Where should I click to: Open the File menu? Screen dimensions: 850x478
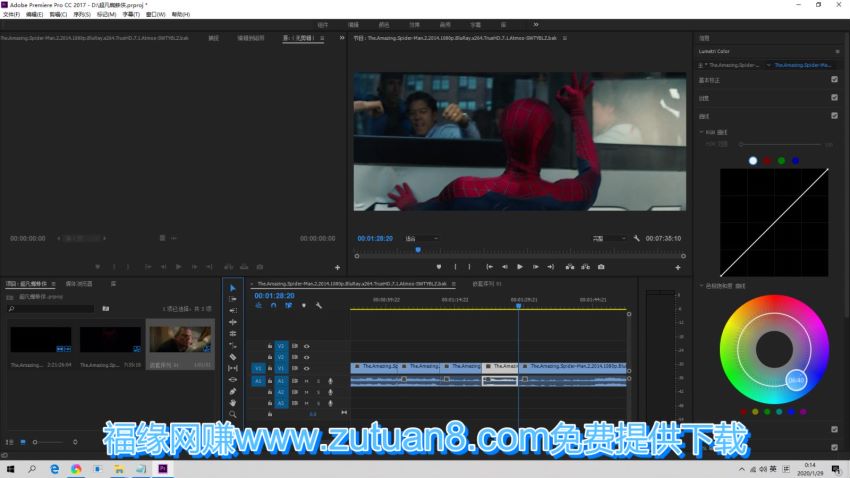pyautogui.click(x=11, y=15)
